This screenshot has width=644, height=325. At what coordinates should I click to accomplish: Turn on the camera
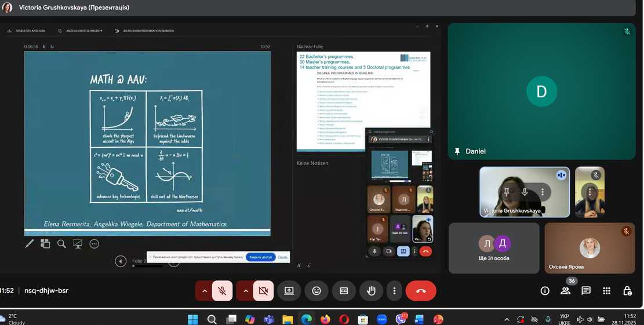[x=263, y=291]
